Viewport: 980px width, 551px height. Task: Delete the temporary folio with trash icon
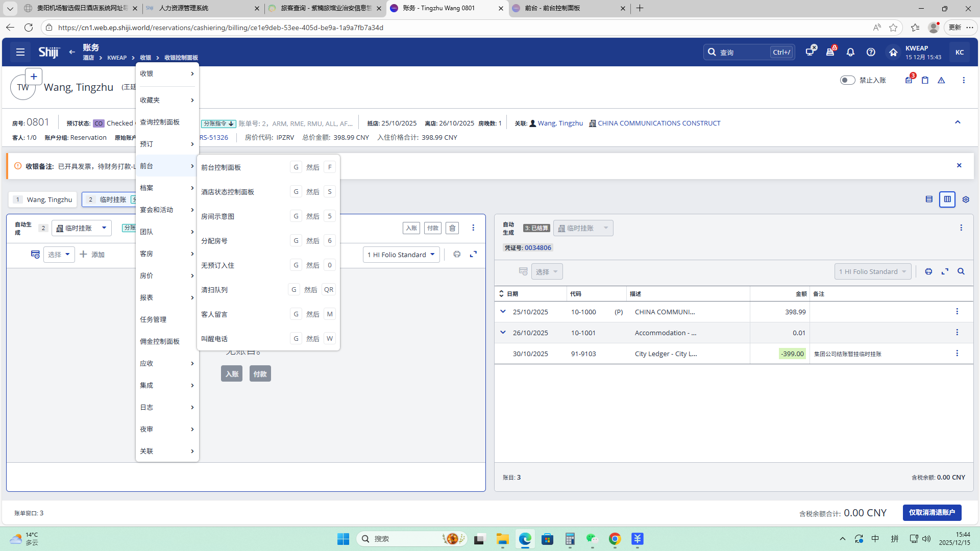(x=452, y=228)
